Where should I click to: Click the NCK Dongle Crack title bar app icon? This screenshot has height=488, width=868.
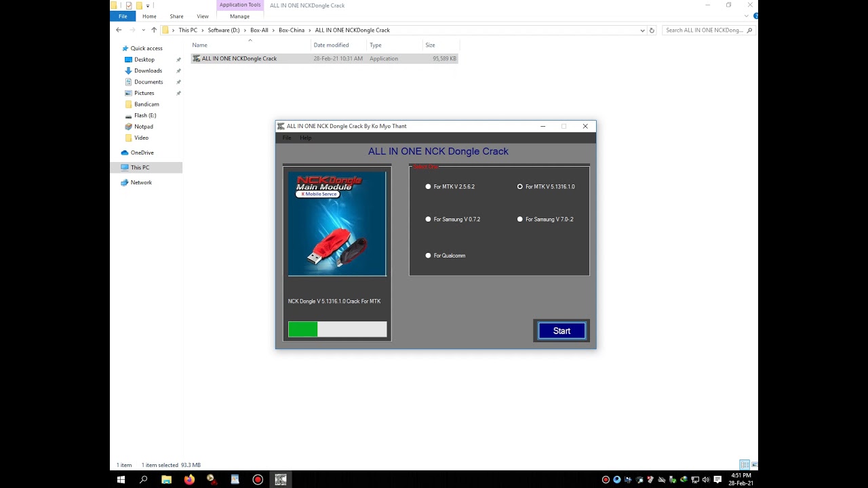tap(281, 126)
